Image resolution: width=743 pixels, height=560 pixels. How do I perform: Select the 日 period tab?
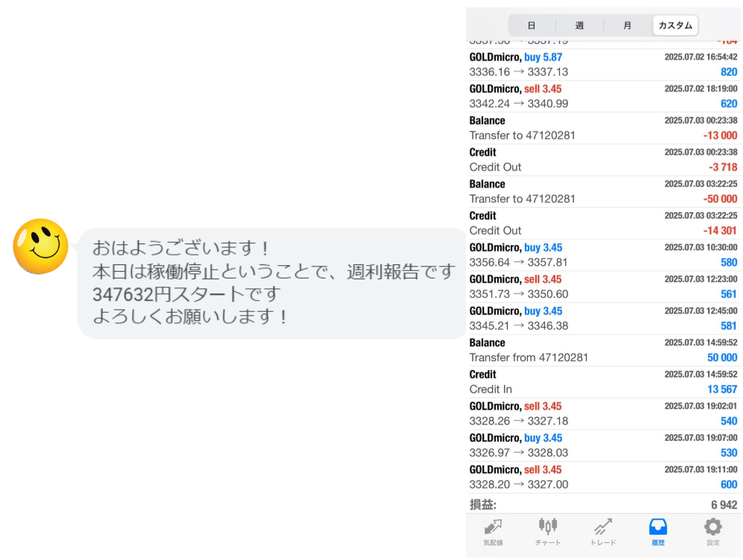[532, 25]
